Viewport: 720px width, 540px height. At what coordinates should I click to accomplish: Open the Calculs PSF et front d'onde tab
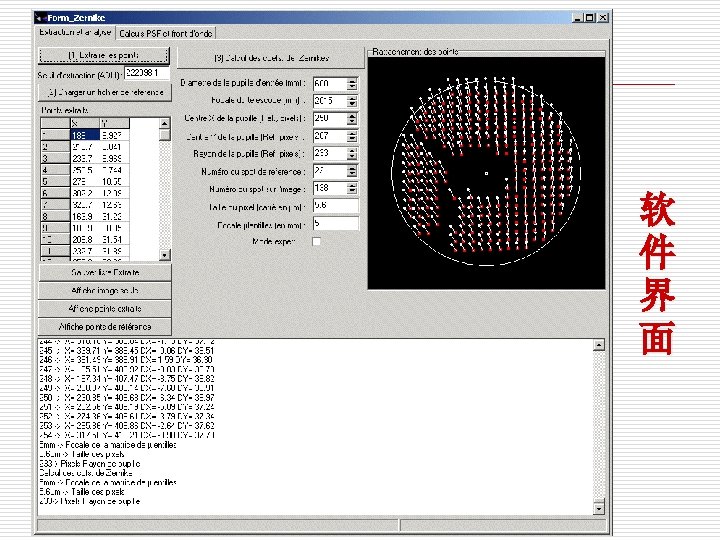tap(166, 34)
